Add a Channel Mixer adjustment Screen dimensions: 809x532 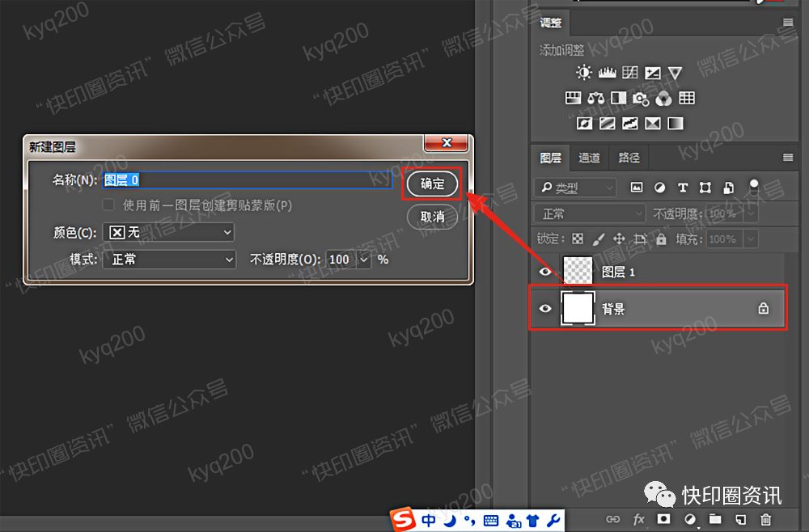[x=663, y=98]
